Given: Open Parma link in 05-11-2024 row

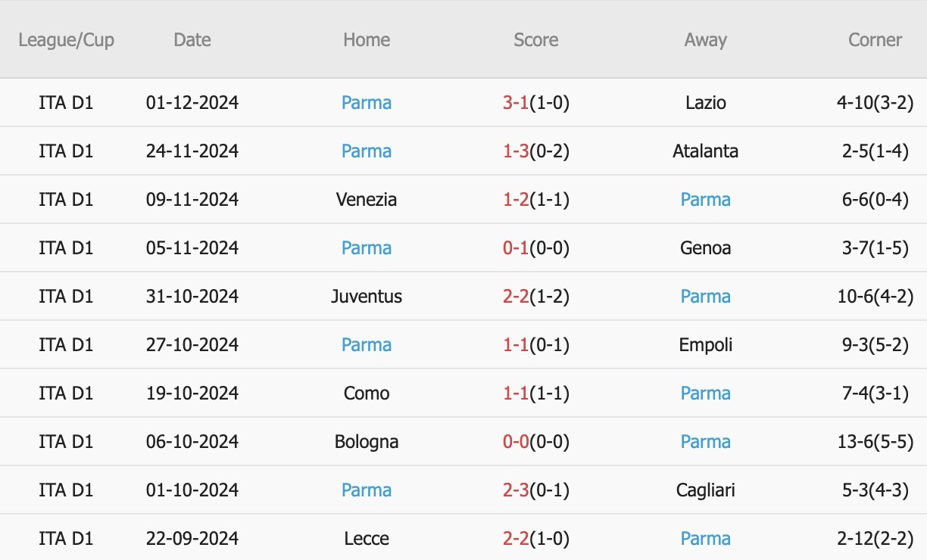Looking at the screenshot, I should click(367, 247).
